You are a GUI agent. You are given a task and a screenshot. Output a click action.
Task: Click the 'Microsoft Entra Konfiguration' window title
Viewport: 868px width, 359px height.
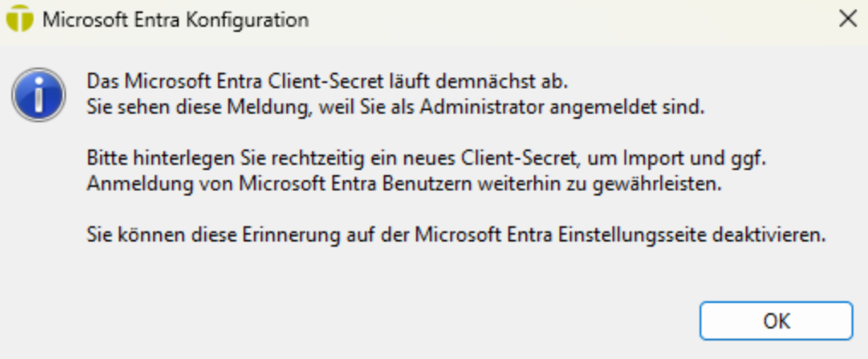[x=176, y=20]
